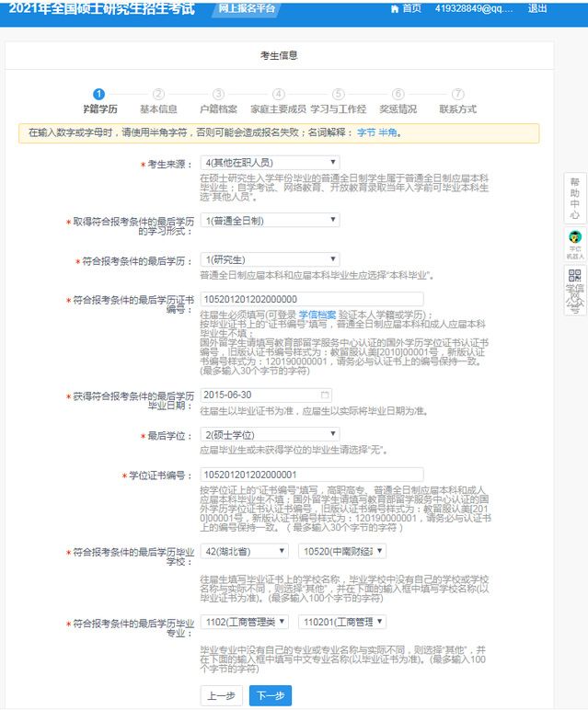588x710 pixels.
Task: Click the home icon beside 首页
Action: point(395,8)
